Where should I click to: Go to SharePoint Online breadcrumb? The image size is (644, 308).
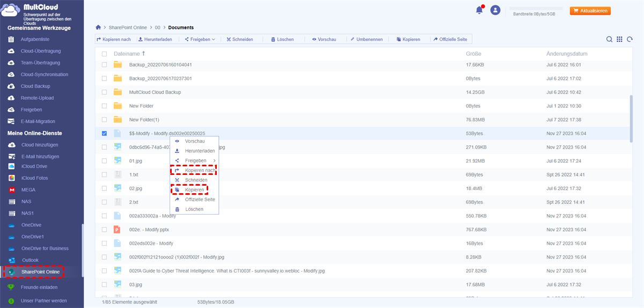127,27
